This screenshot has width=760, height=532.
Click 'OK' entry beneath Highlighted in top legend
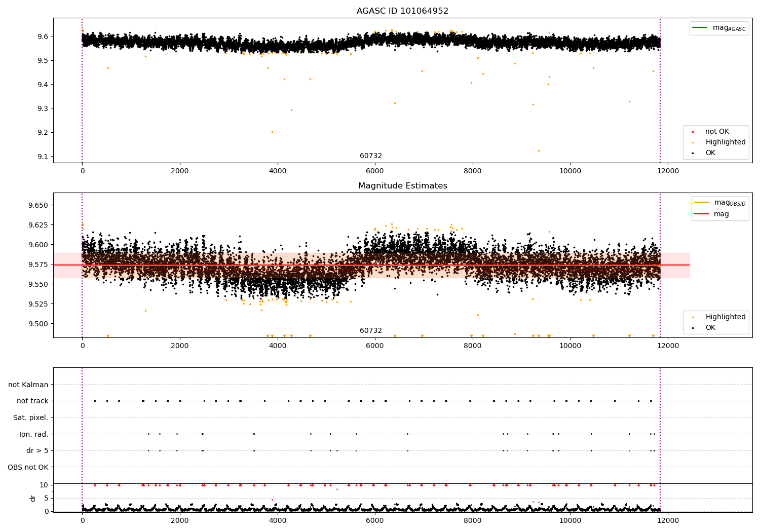(x=710, y=153)
